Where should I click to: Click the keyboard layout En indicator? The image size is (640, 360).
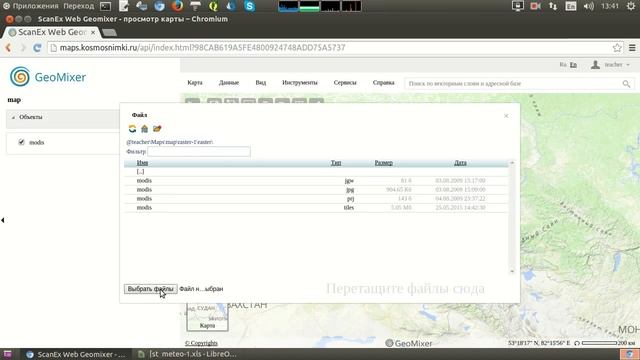tap(571, 6)
